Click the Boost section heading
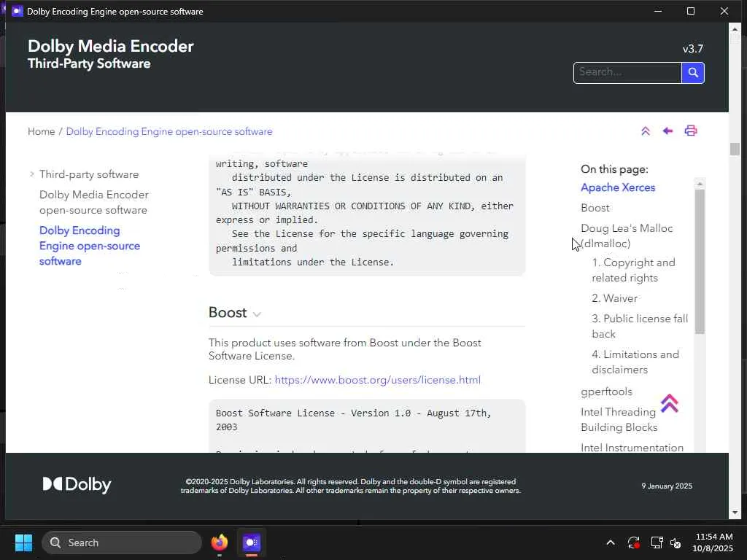 (x=228, y=312)
